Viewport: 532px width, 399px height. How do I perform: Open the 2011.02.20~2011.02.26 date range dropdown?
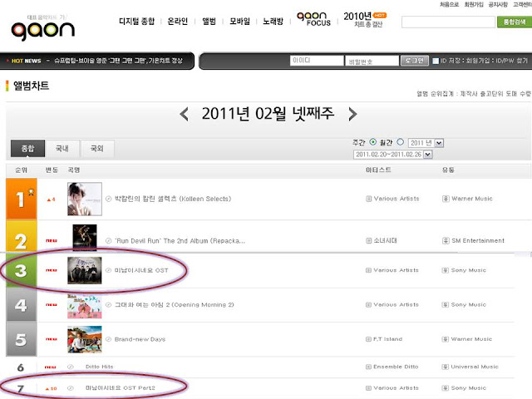click(393, 155)
